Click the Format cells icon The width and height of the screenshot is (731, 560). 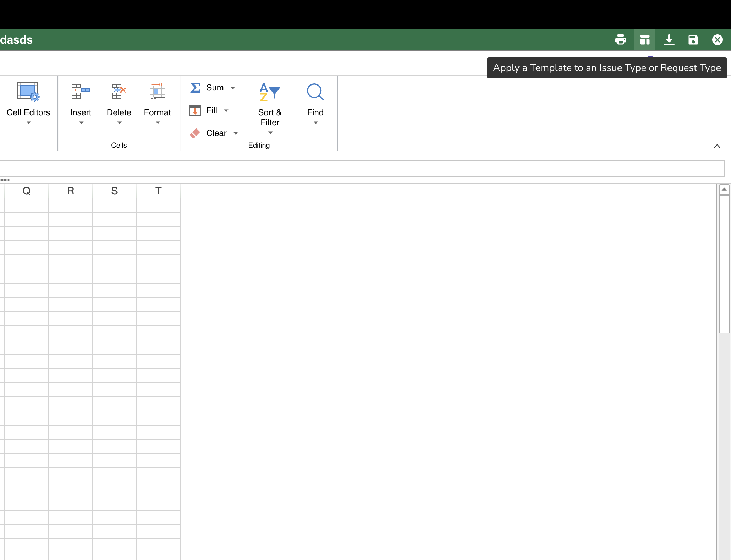(157, 92)
